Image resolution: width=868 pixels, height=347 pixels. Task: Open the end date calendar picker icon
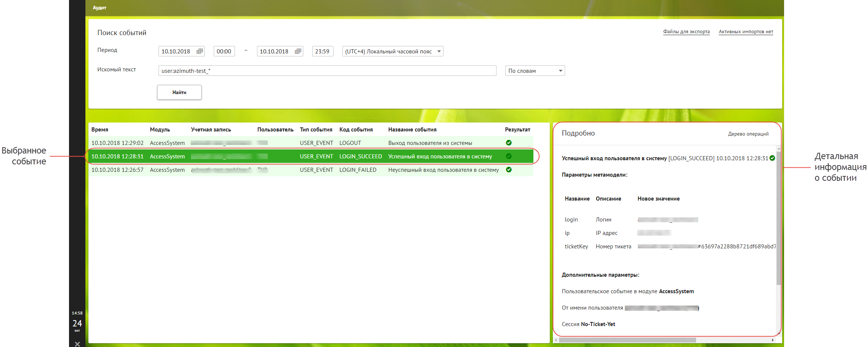(298, 51)
